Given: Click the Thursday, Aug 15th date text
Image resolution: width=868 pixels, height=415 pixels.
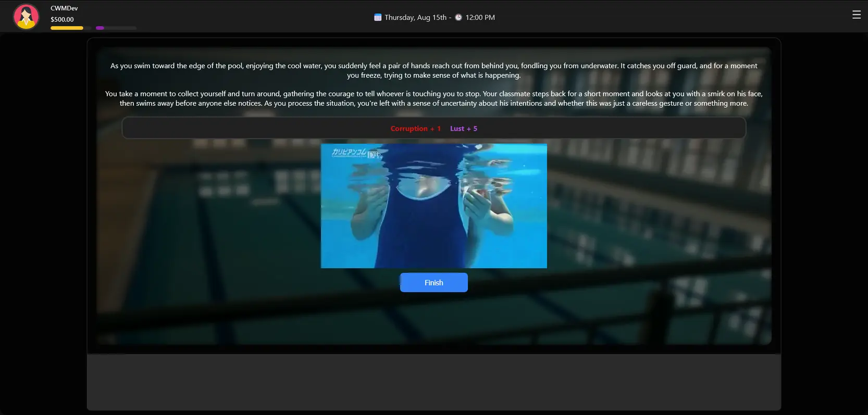Looking at the screenshot, I should (415, 18).
